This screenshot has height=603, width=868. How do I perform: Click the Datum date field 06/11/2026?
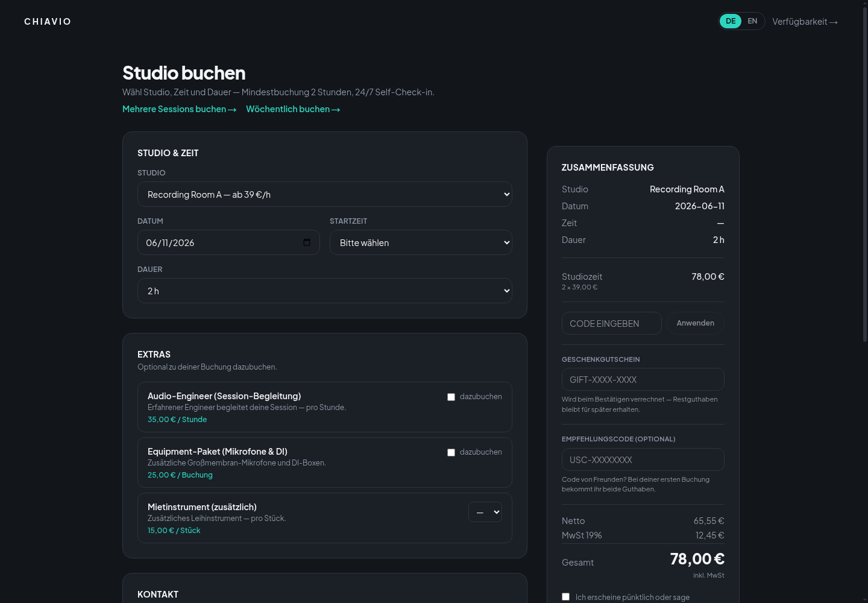tap(228, 242)
